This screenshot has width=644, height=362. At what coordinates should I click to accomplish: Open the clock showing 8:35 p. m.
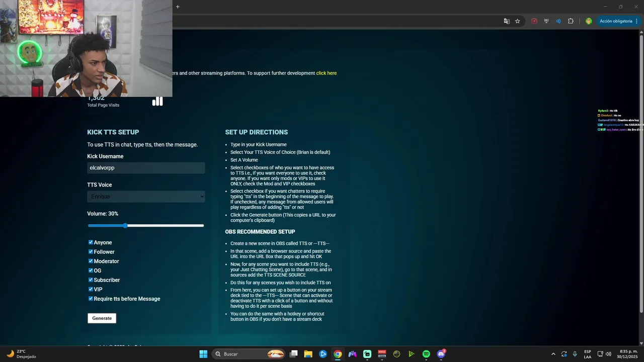[x=628, y=354]
